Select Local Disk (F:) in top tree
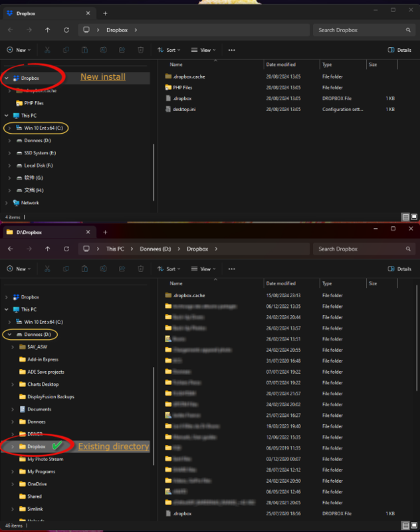Screen dimensions: 420x532 (x=39, y=165)
